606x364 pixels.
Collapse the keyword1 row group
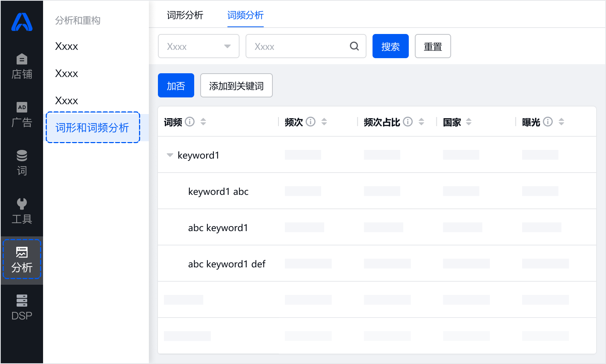point(170,155)
